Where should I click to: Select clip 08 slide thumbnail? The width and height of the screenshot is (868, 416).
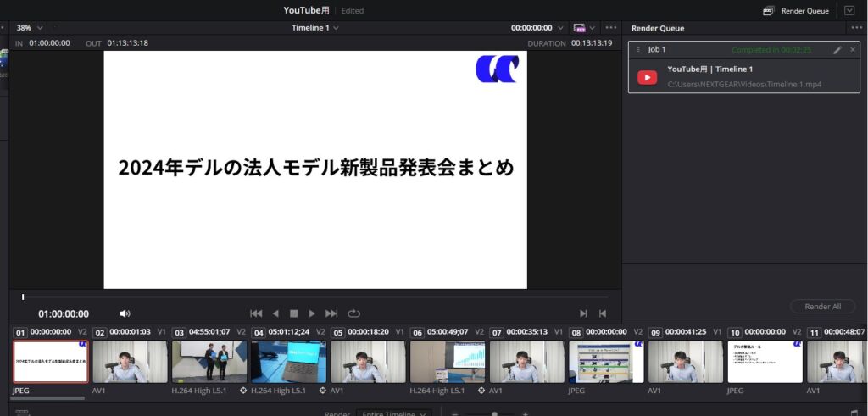[606, 362]
